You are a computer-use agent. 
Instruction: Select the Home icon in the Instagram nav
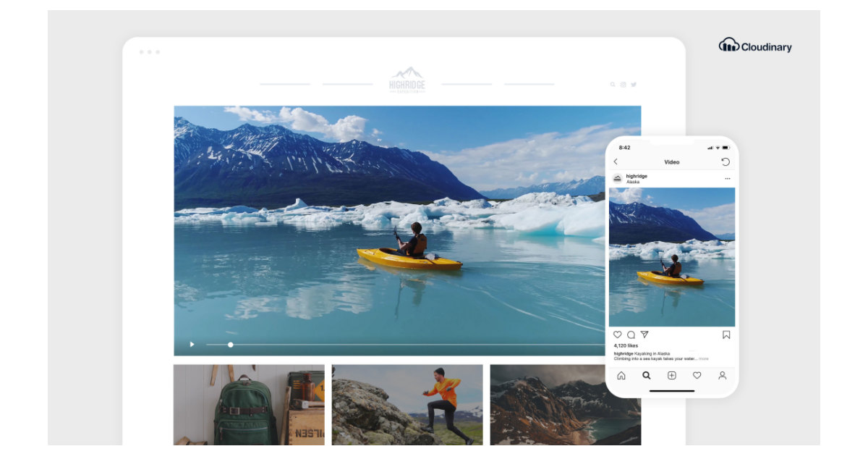[x=621, y=376]
